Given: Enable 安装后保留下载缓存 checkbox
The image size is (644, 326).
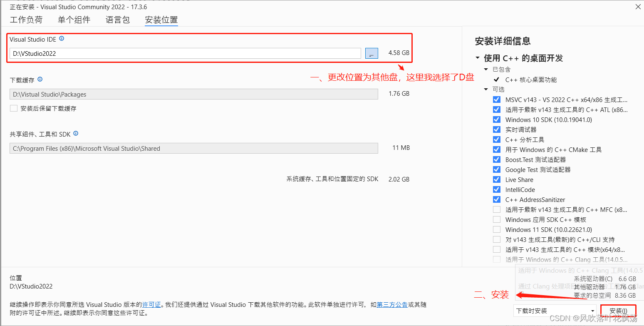Looking at the screenshot, I should click(14, 108).
